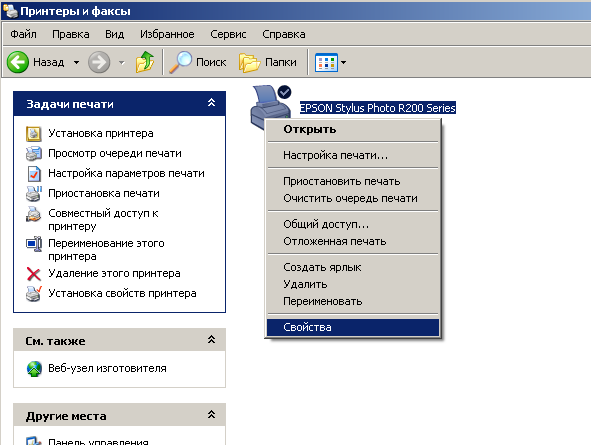Click the print preferences checkmark icon

34,174
